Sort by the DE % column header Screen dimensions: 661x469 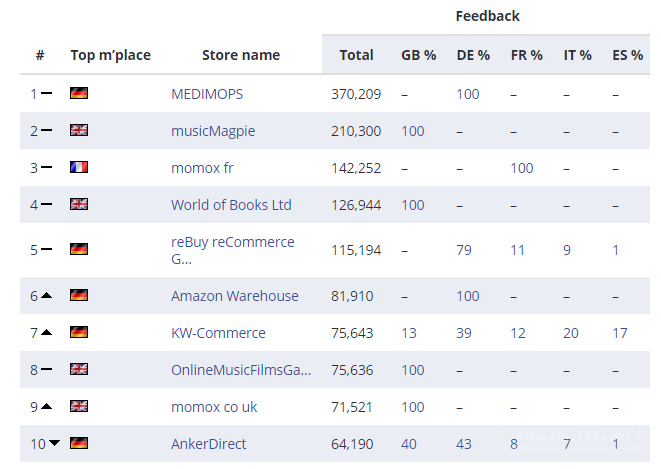coord(473,55)
